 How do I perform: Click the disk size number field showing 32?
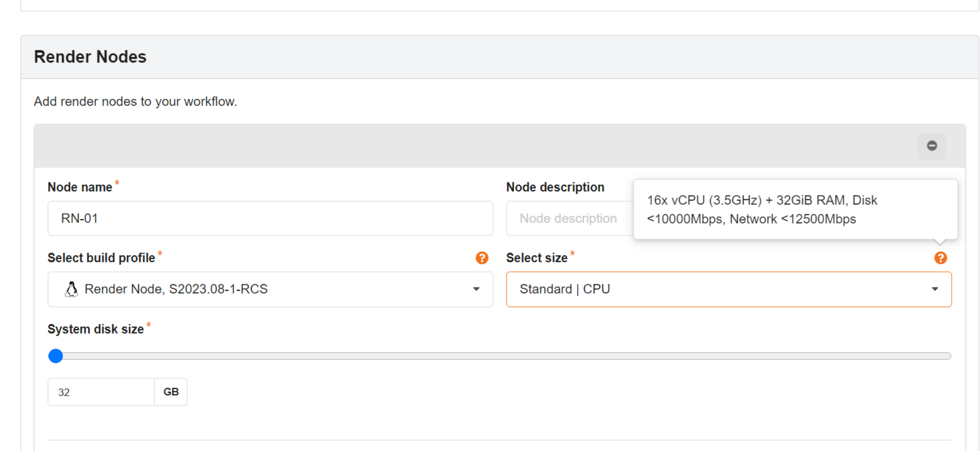pos(101,392)
